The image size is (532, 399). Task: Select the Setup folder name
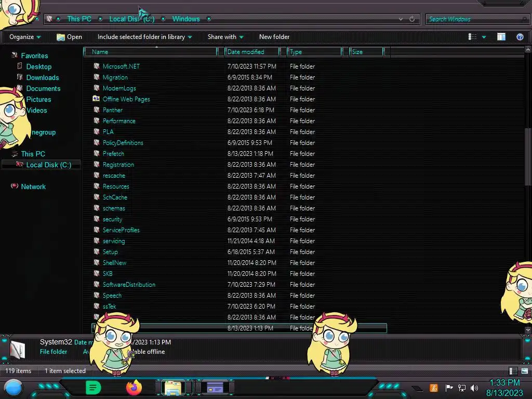pos(110,252)
